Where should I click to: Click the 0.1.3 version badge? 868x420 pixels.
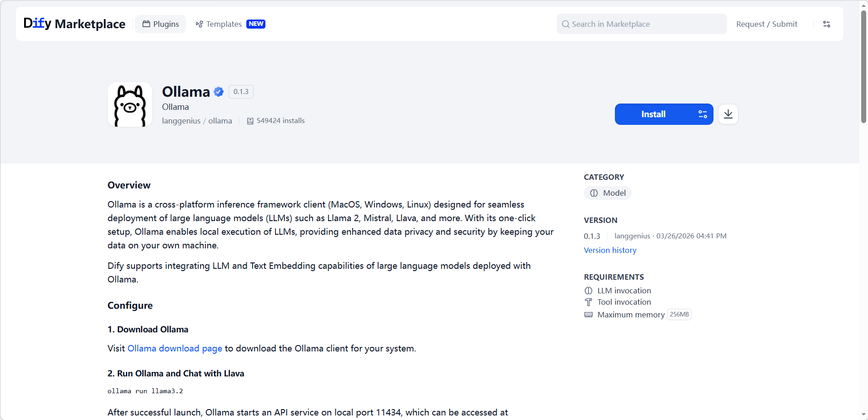(241, 92)
